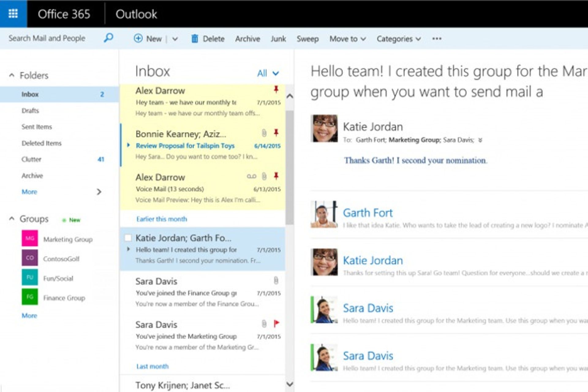Click the pink Marketing Group color tile
The width and height of the screenshot is (588, 392).
30,238
